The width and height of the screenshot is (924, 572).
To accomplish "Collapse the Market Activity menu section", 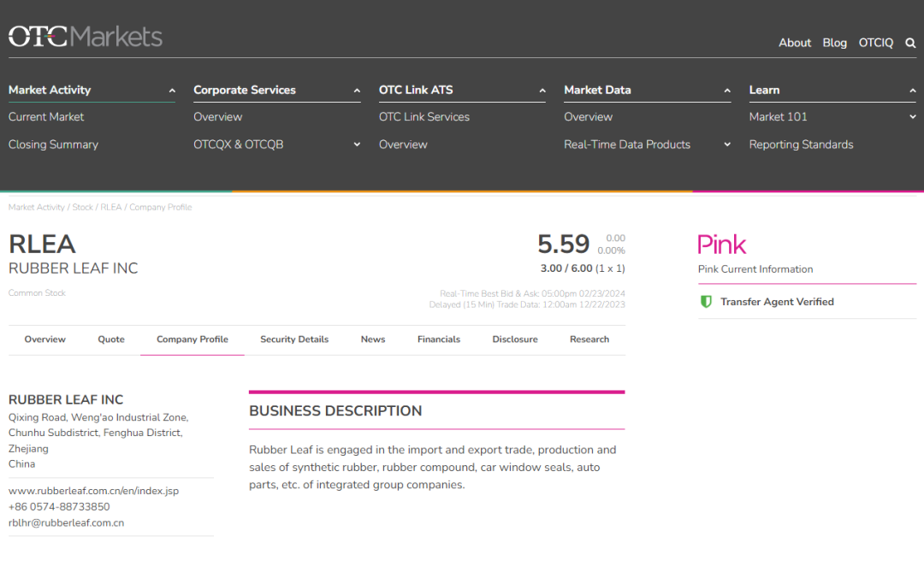I will (x=172, y=91).
